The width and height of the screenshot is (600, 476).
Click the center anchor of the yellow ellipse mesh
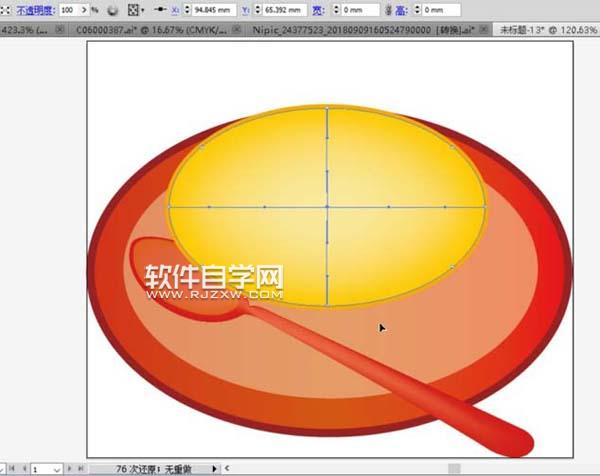tap(327, 207)
